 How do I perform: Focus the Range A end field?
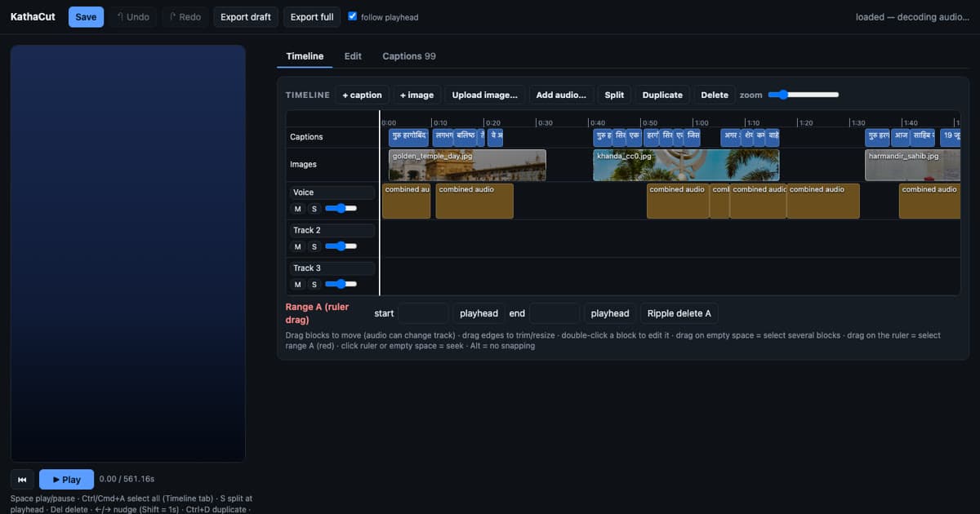(x=555, y=313)
